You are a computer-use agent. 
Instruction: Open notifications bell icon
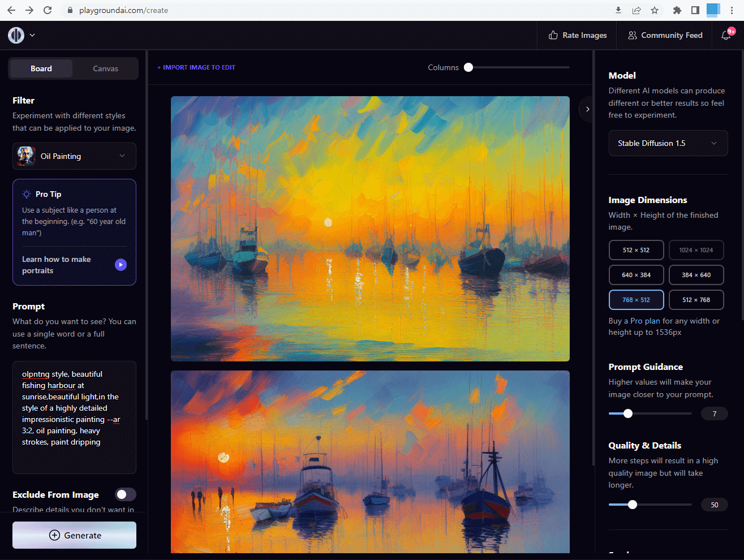[x=726, y=35]
